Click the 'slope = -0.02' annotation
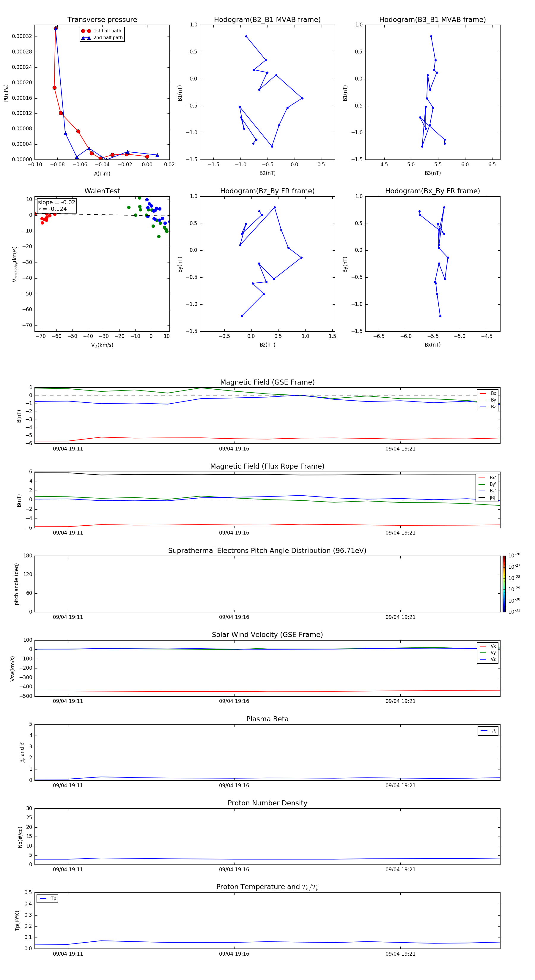The width and height of the screenshot is (535, 980). coord(56,203)
